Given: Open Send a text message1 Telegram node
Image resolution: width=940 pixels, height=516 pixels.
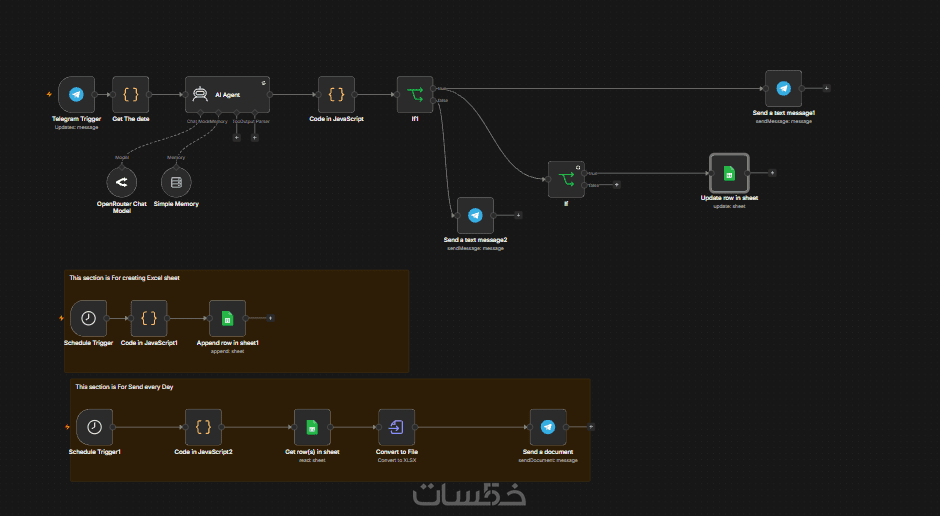Looking at the screenshot, I should 784,88.
